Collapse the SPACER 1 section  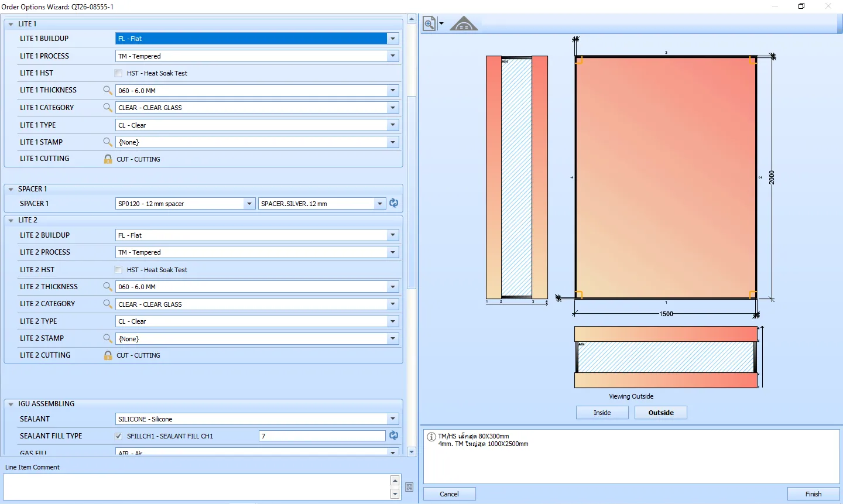pos(11,189)
